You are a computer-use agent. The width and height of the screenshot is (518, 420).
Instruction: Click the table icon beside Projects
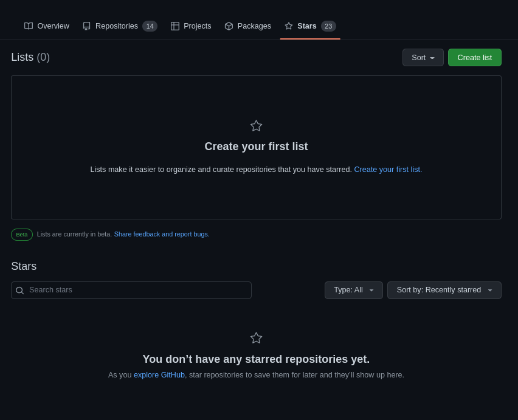(175, 26)
